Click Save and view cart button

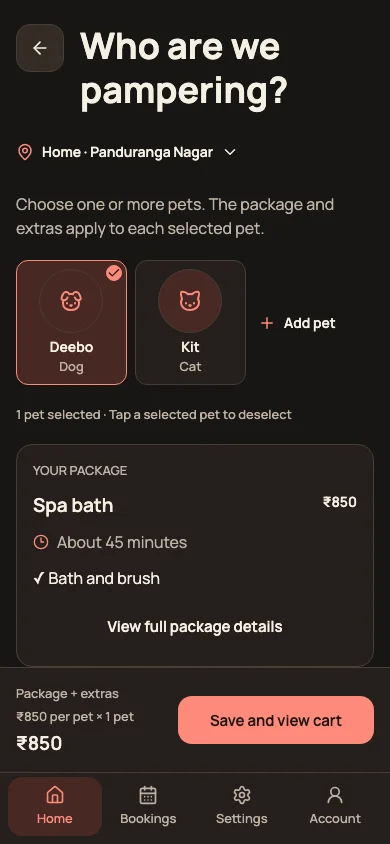pos(276,720)
